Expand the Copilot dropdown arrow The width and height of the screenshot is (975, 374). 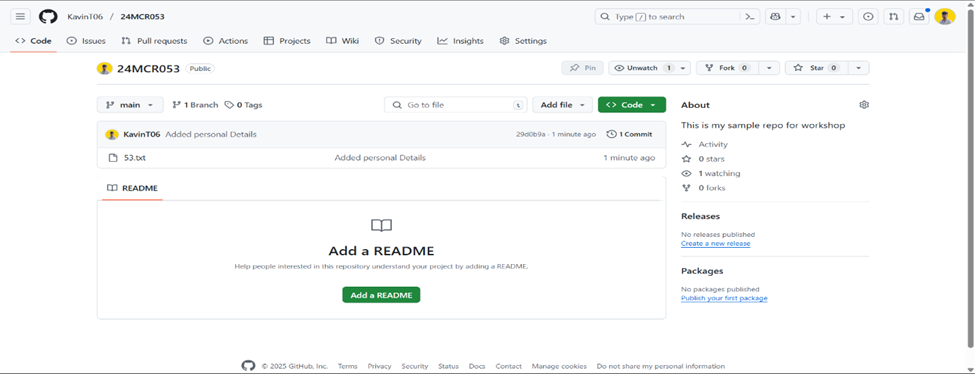pyautogui.click(x=793, y=17)
